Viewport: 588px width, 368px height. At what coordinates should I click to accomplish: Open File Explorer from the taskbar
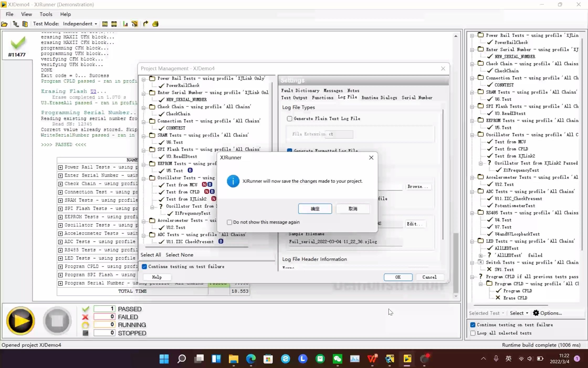[233, 359]
